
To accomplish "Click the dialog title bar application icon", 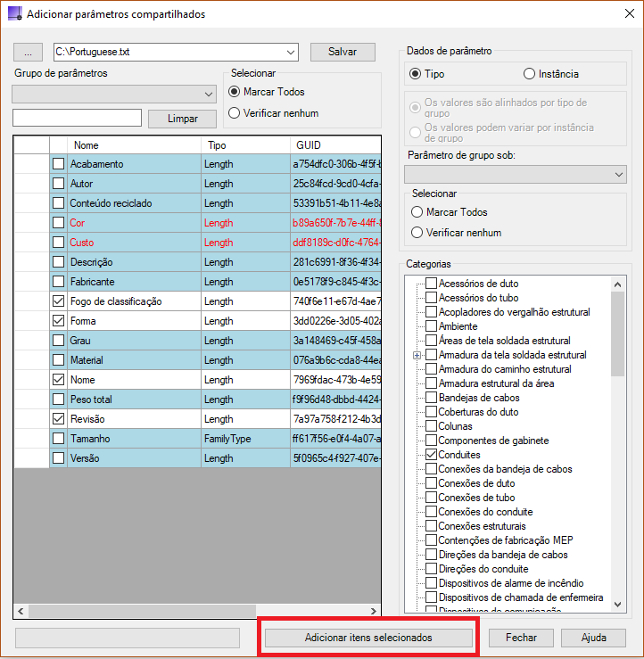I will pyautogui.click(x=14, y=13).
